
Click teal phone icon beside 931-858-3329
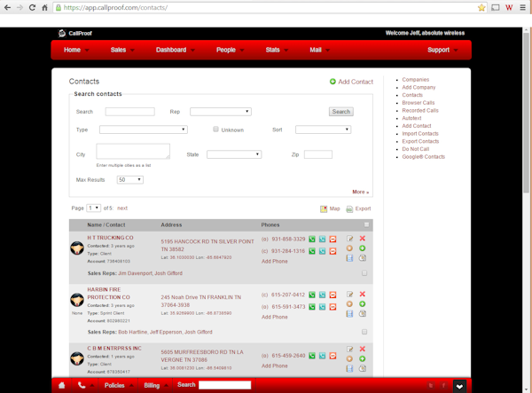323,240
